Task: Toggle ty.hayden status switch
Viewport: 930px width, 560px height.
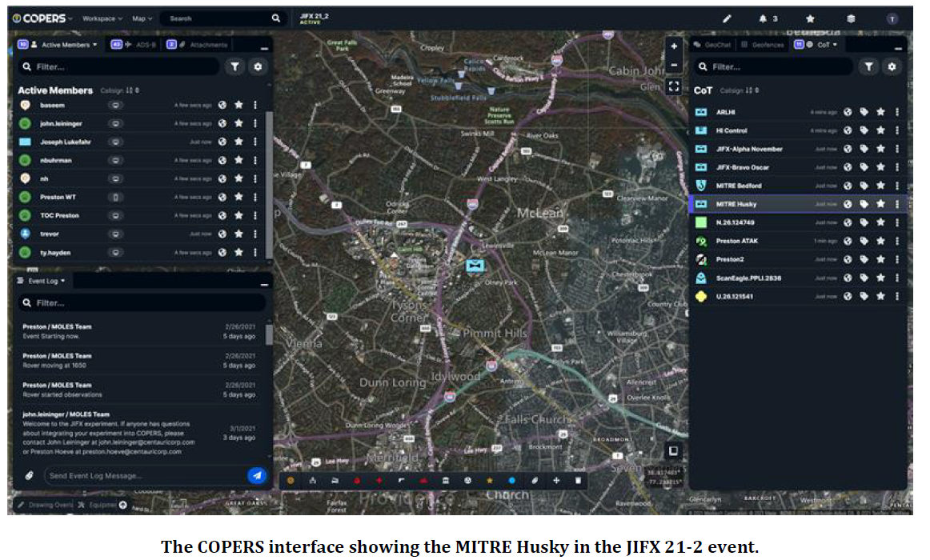Action: (116, 253)
